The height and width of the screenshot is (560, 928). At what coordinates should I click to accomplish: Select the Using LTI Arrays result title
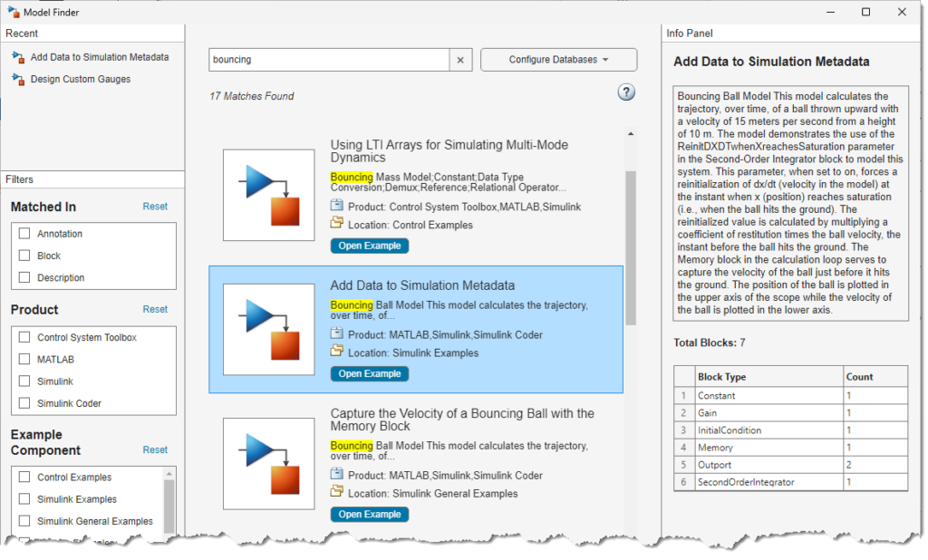pos(449,151)
